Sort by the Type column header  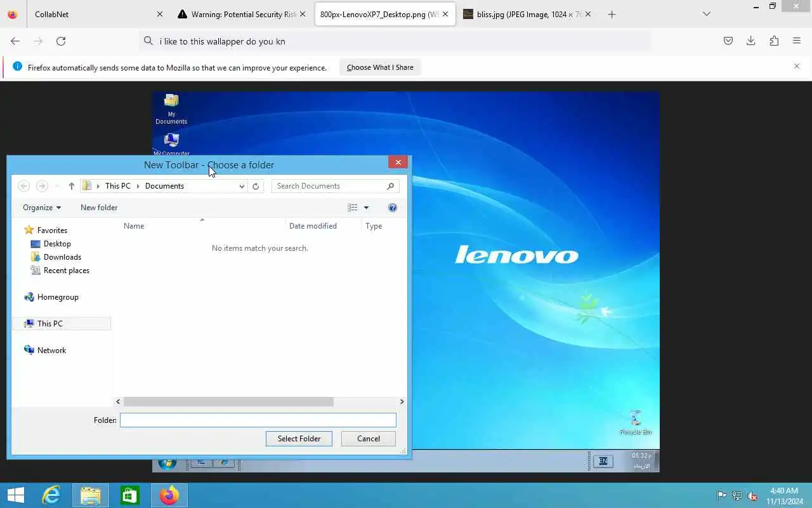click(x=374, y=226)
